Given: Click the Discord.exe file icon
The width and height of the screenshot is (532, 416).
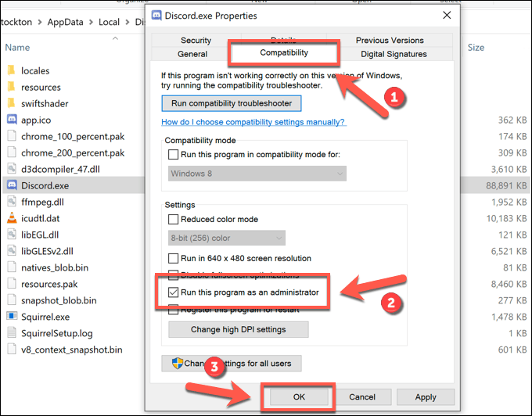Looking at the screenshot, I should [12, 185].
